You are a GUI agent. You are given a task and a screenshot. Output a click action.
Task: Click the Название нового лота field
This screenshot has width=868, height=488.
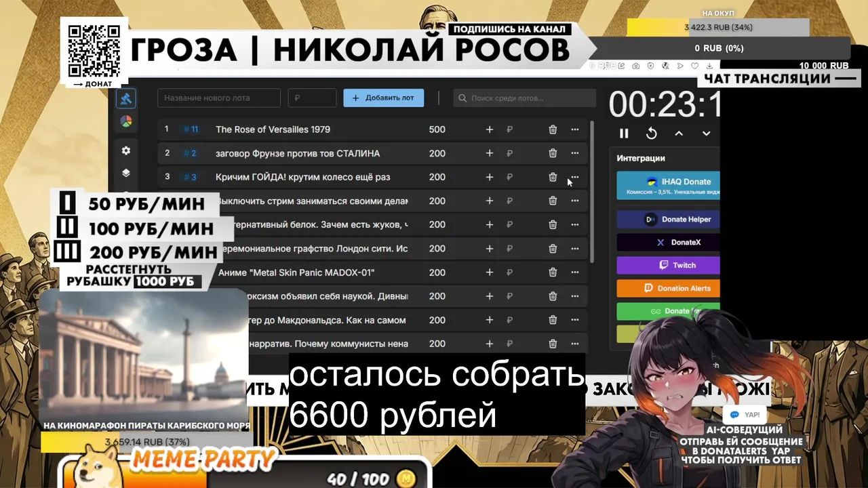coord(219,98)
